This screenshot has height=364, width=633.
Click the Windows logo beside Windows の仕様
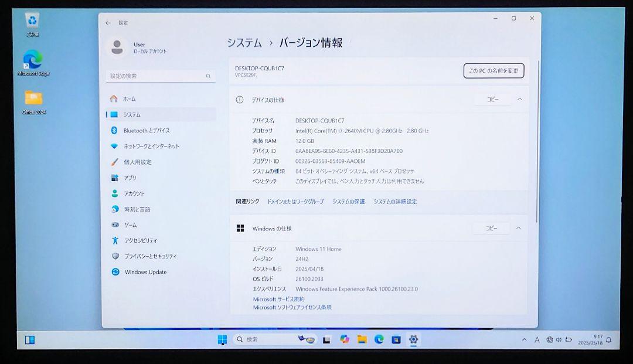point(240,229)
